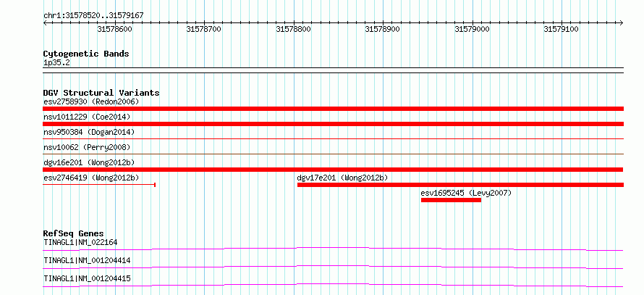This screenshot has width=644, height=295.
Task: Click the 1p35.2 band line
Action: pos(333,70)
